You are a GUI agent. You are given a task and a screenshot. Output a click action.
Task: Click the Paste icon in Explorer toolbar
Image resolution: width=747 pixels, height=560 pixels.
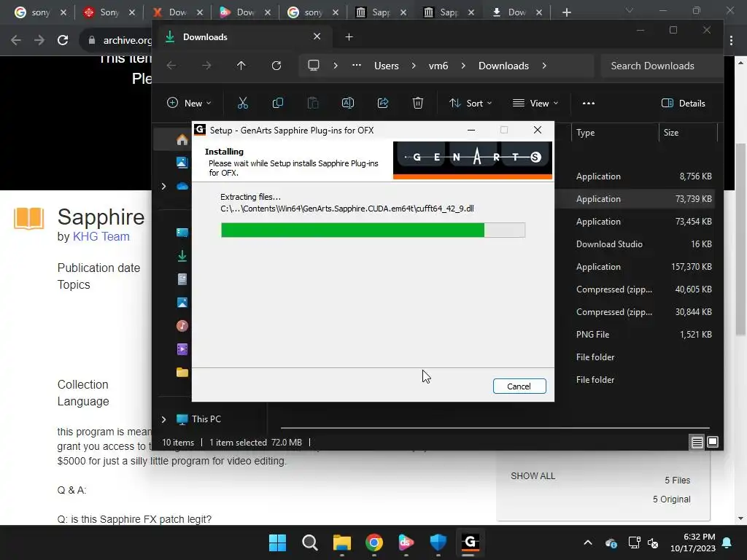pyautogui.click(x=313, y=103)
